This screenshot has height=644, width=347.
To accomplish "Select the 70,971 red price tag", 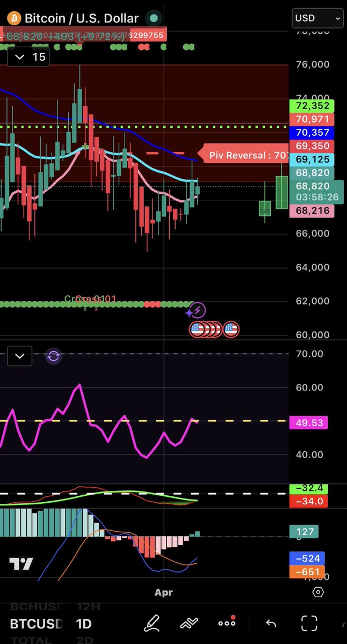I will click(x=312, y=120).
